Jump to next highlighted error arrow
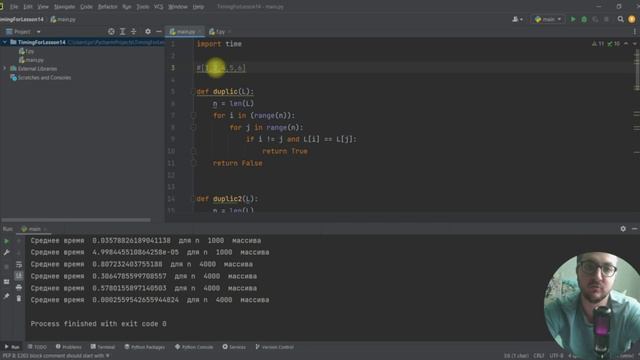Screen dimensions: 640x360 point(634,44)
